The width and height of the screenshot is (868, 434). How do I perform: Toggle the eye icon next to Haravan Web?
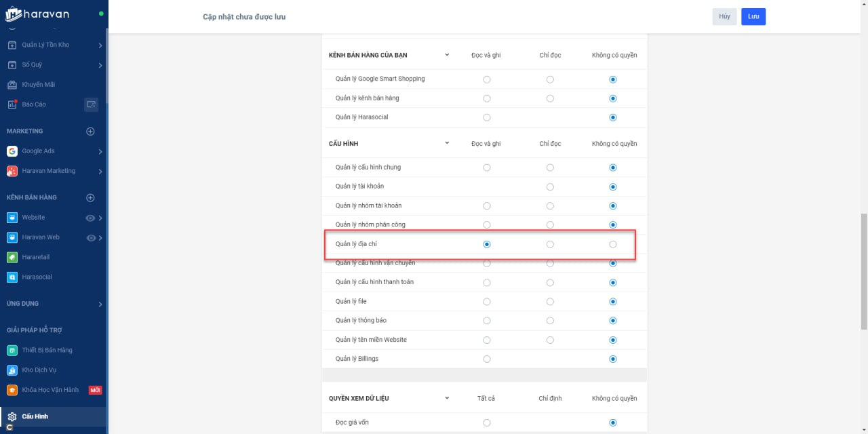pyautogui.click(x=90, y=237)
